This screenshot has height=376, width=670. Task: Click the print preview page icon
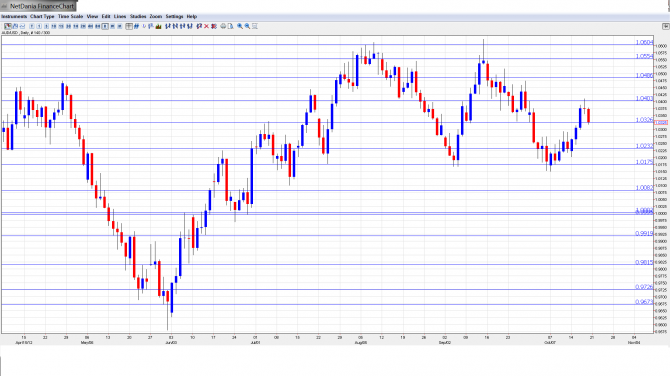coord(231,26)
